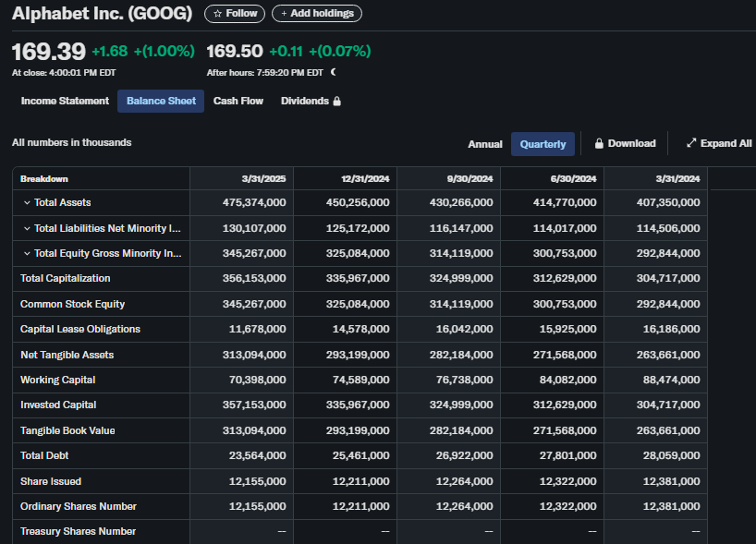Expand Total Liabilities Net Minority chevron
756x544 pixels.
27,228
